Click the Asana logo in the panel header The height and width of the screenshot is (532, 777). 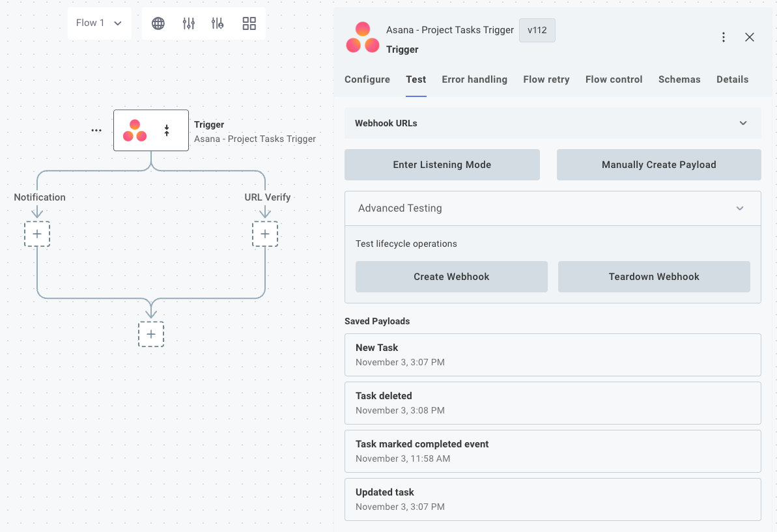point(362,38)
